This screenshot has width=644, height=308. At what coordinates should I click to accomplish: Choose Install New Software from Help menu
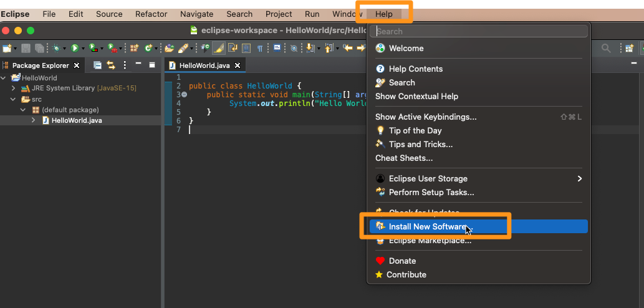tap(479, 226)
